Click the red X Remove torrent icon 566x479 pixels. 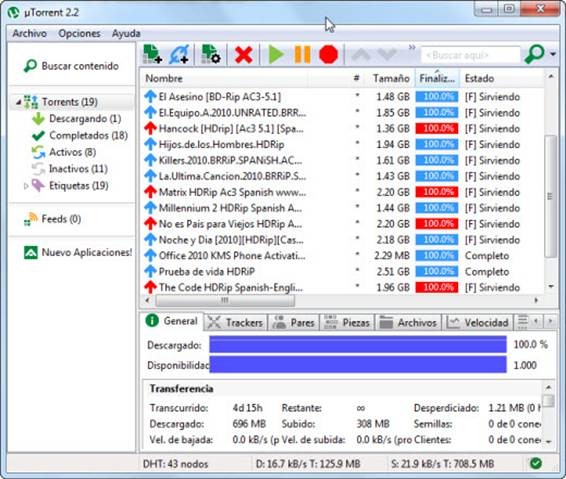click(x=244, y=55)
